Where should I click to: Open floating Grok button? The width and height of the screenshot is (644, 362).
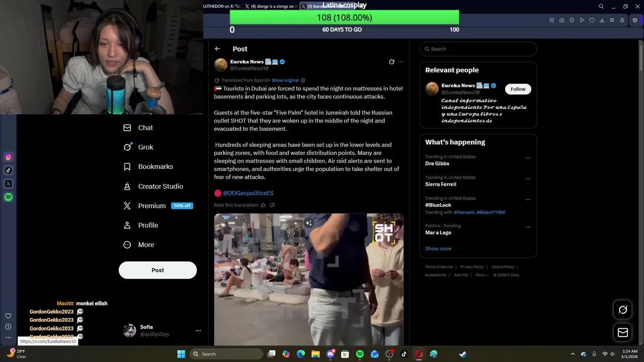623,310
